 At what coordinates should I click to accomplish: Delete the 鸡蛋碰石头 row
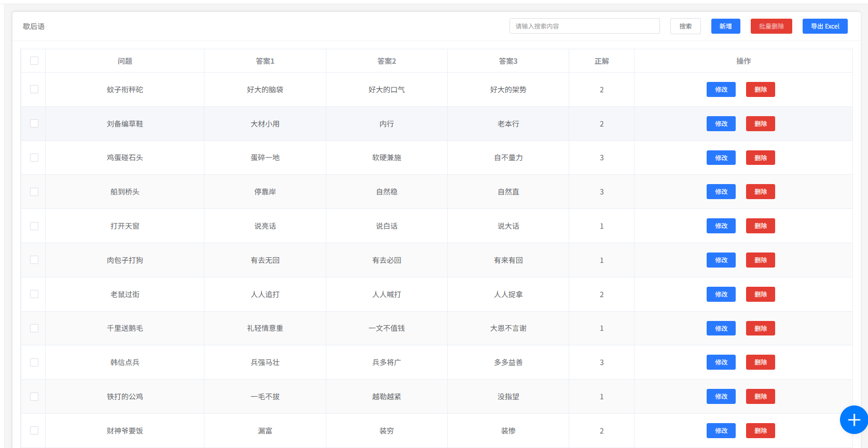(760, 158)
